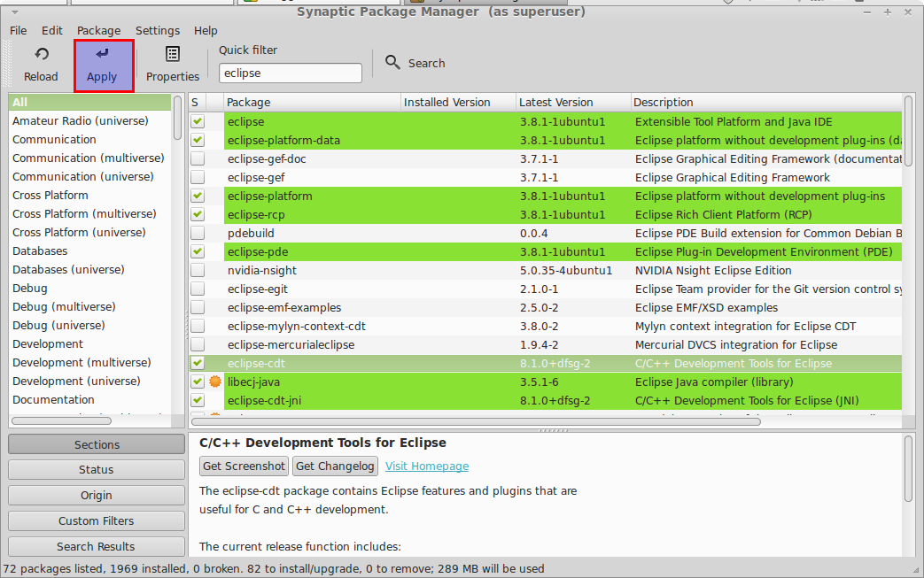Screen dimensions: 924x578
Task: Toggle the eclipse-cdt checkbox
Action: point(198,363)
